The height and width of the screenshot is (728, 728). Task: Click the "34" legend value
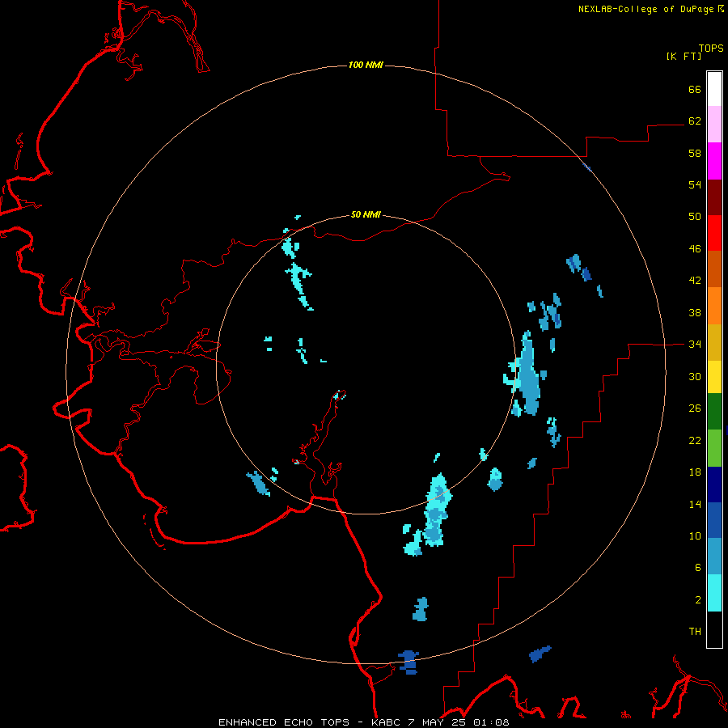click(x=695, y=344)
